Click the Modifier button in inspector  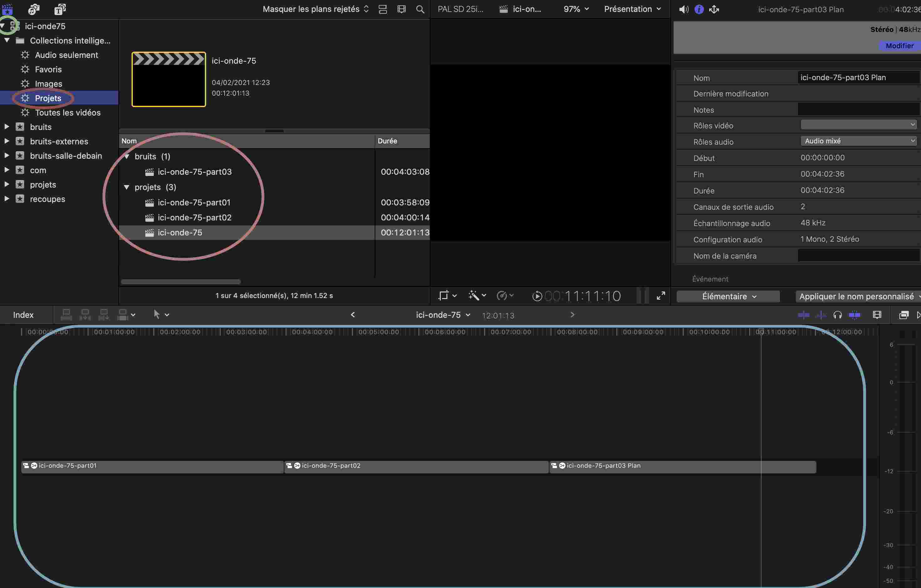(899, 46)
